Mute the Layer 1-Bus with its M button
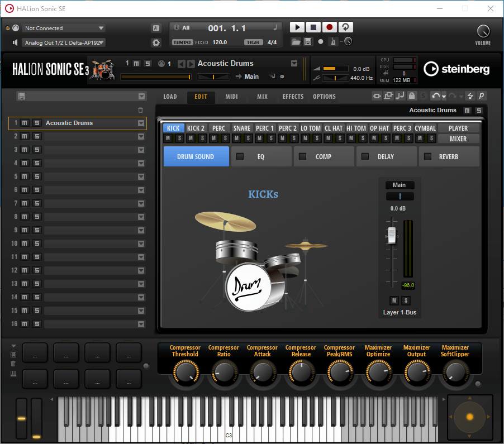The height and width of the screenshot is (444, 504). coord(393,300)
